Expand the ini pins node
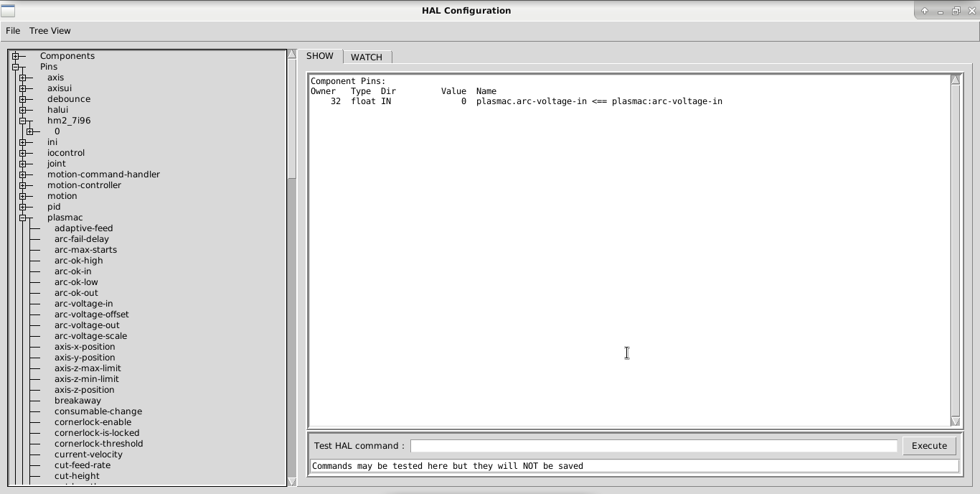980x494 pixels. coord(23,142)
